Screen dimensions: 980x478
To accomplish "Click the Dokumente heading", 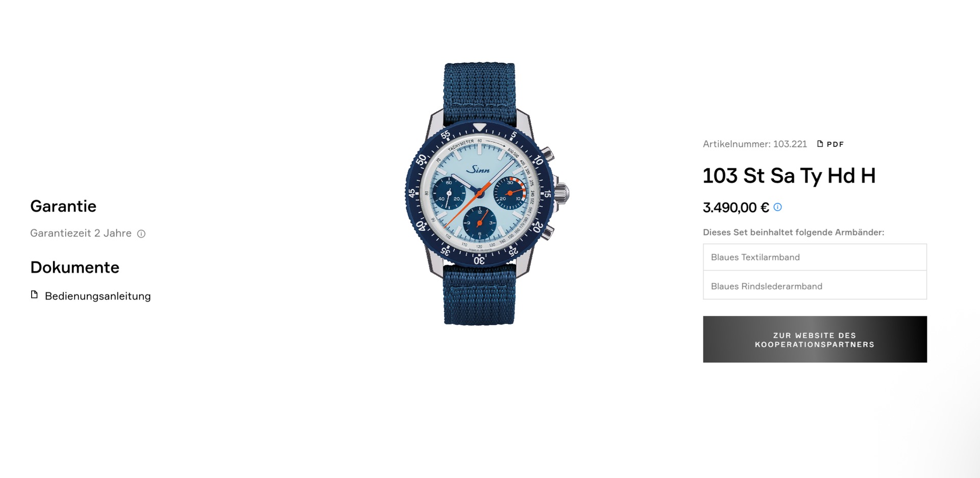I will [x=75, y=267].
